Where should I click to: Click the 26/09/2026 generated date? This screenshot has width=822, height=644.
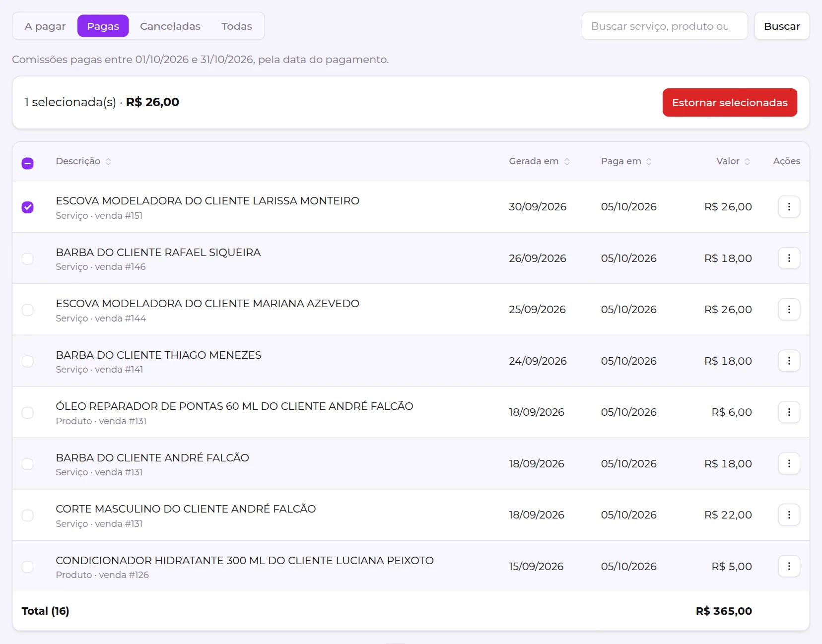pos(538,258)
